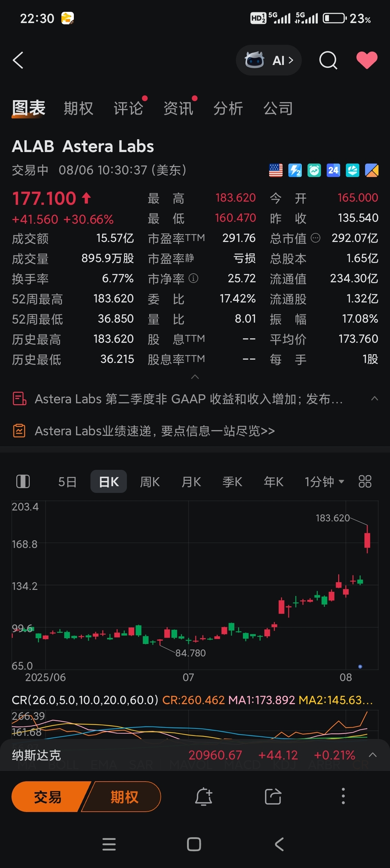Screen dimensions: 390x868
Task: Open the search magnifier icon
Action: tap(328, 60)
